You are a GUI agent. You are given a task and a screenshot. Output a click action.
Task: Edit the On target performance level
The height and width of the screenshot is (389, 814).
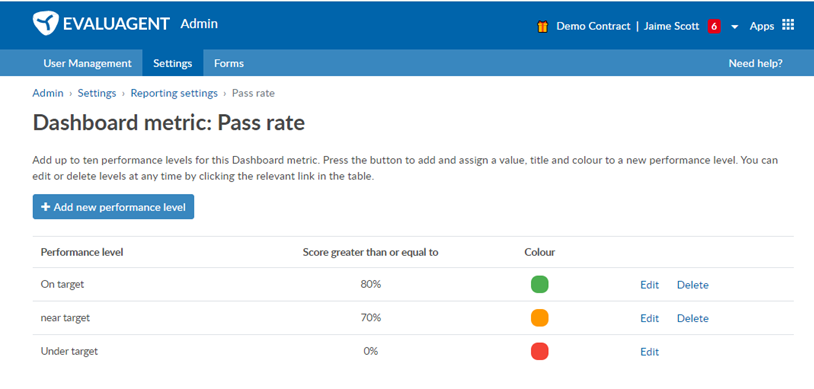(649, 285)
